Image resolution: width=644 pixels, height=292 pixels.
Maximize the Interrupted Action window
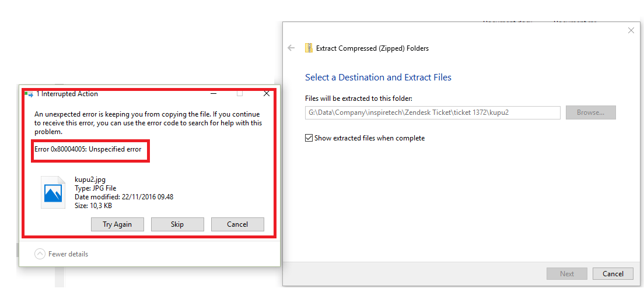coord(240,93)
